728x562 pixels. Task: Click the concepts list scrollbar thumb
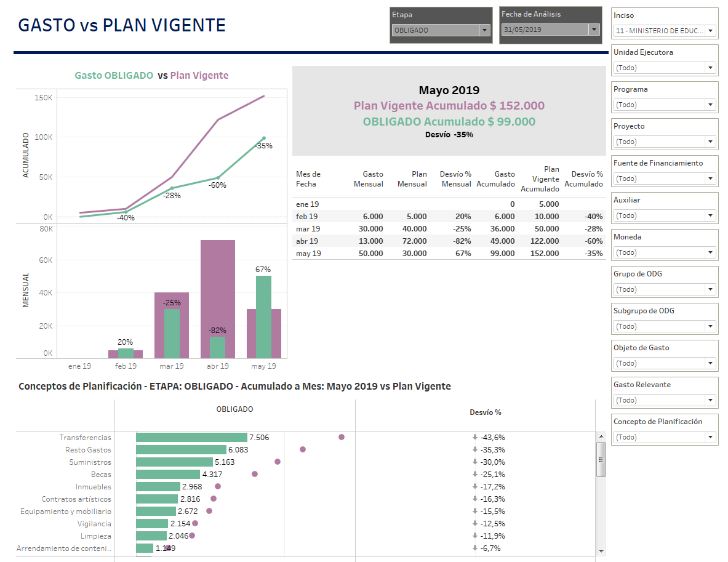(x=601, y=459)
